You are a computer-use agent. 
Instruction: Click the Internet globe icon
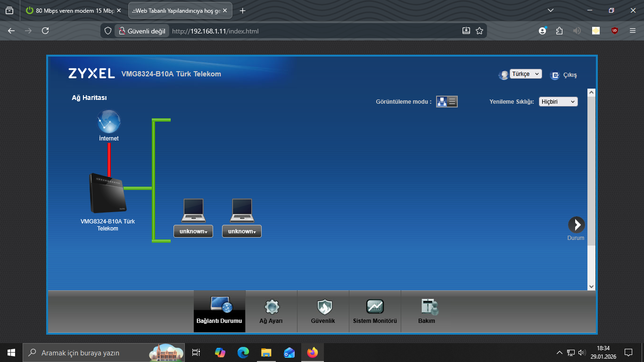(109, 121)
